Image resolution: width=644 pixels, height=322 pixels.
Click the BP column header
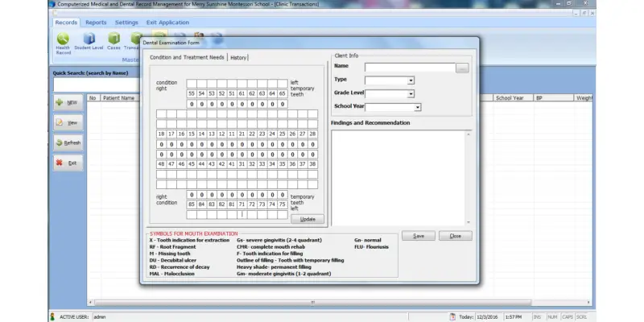(x=553, y=98)
